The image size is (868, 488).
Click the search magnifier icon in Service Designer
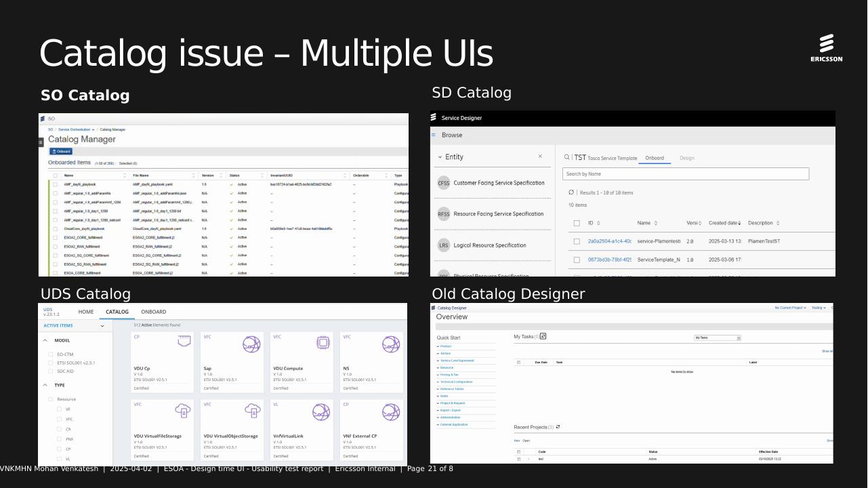567,157
